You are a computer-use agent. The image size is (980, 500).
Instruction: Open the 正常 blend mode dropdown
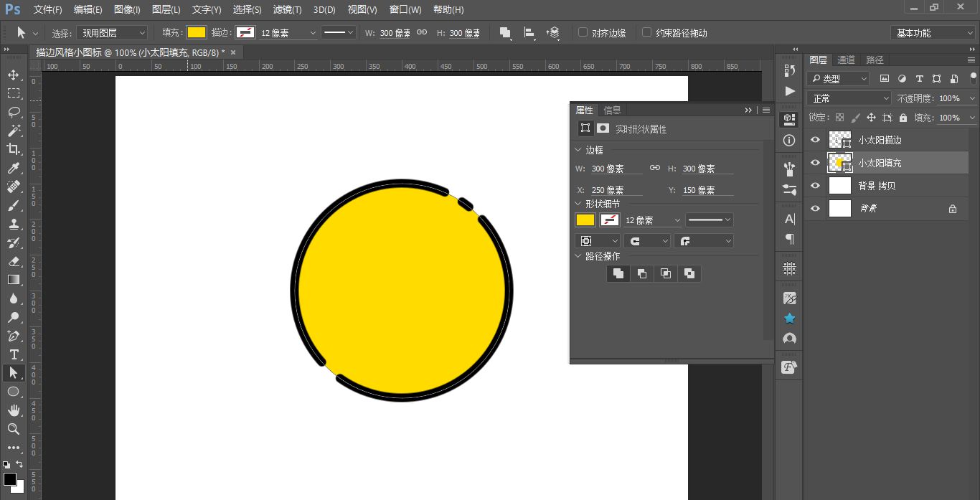click(849, 98)
